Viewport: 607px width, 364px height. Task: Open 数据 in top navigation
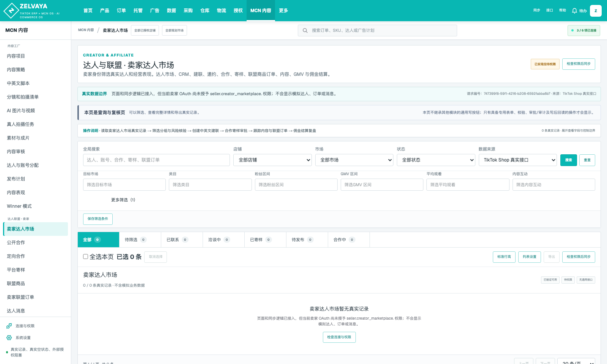(171, 11)
